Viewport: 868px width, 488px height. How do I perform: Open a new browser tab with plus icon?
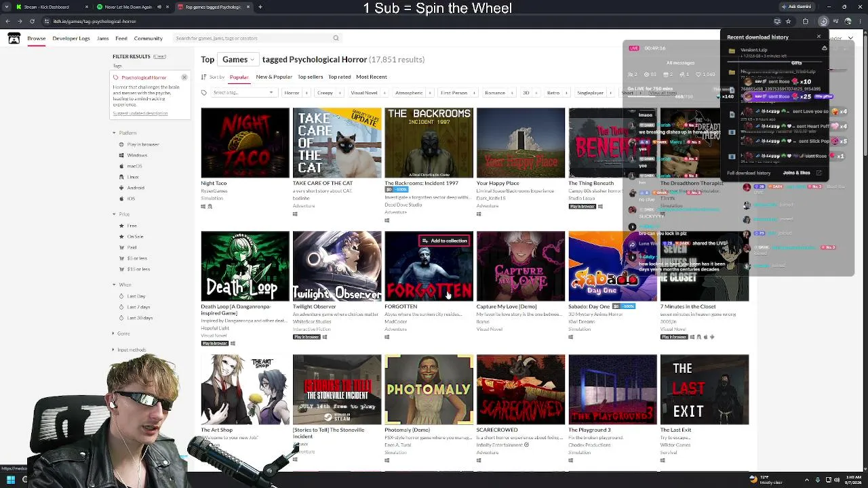coord(260,7)
